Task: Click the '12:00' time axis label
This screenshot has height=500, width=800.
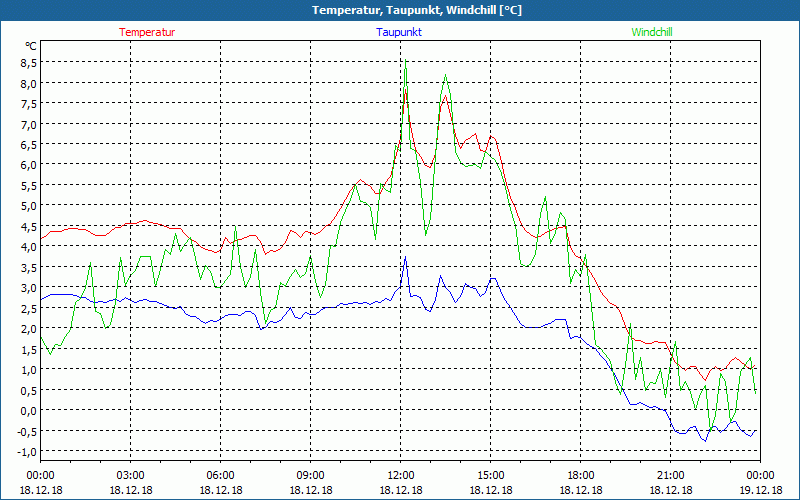Action: tap(401, 475)
